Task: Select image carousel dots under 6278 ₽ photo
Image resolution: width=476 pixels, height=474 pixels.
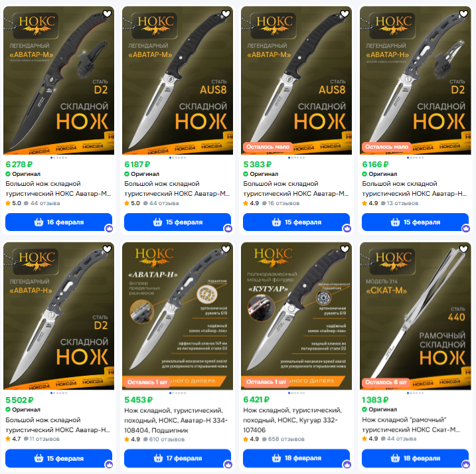Action: click(x=58, y=157)
